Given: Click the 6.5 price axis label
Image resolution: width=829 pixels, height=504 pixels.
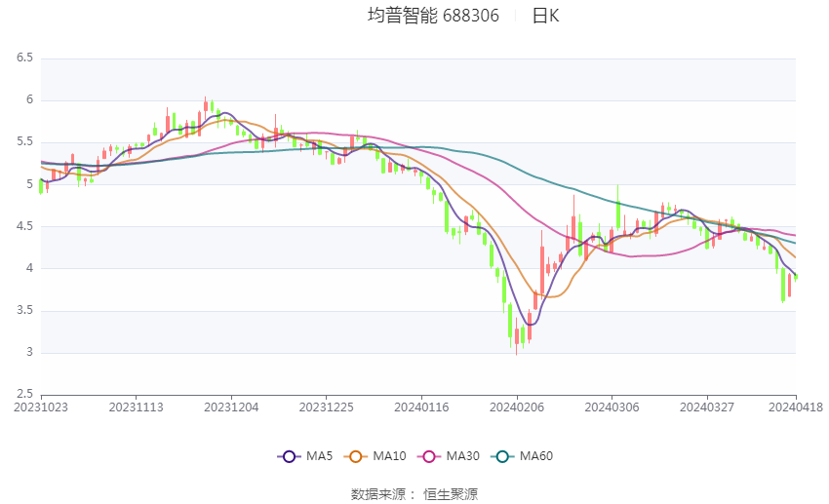Looking at the screenshot, I should point(24,58).
